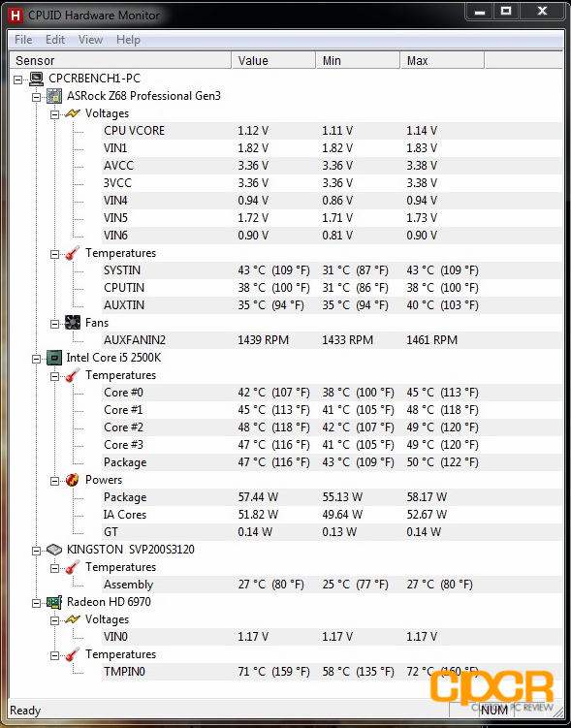
Task: Collapse the Intel Core i5 2500K node
Action: pyautogui.click(x=36, y=359)
